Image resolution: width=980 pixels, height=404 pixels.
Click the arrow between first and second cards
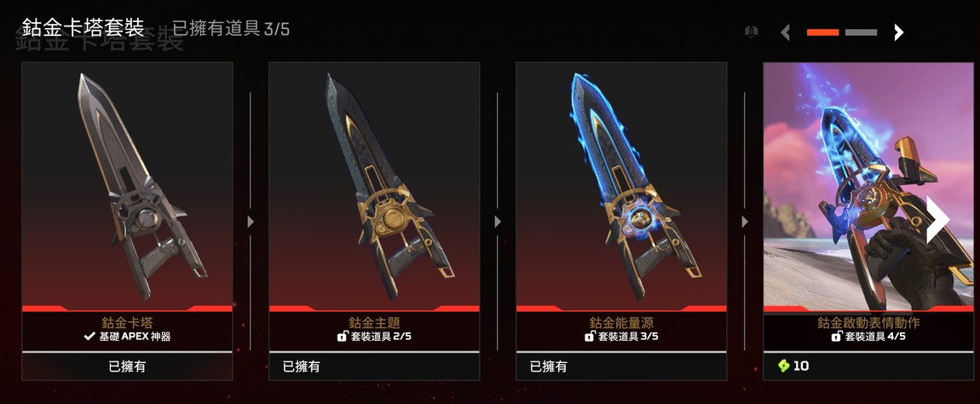point(251,222)
